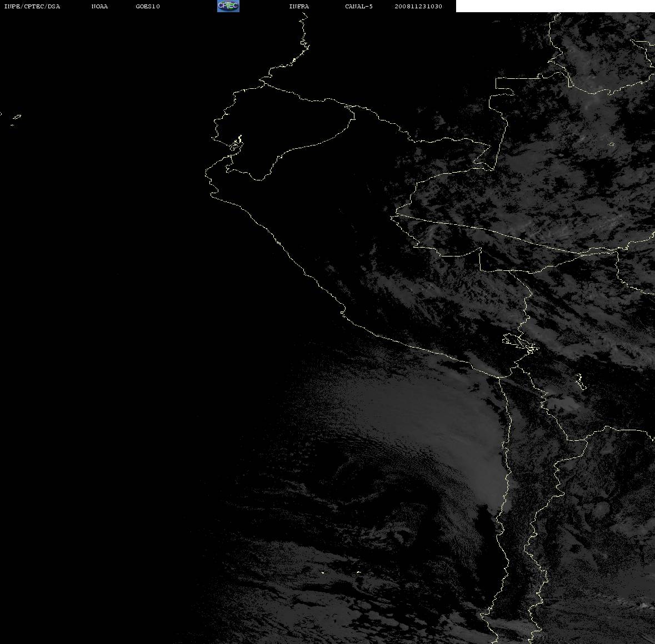Click the CANAL-5 channel label
This screenshot has height=644, width=655.
359,6
